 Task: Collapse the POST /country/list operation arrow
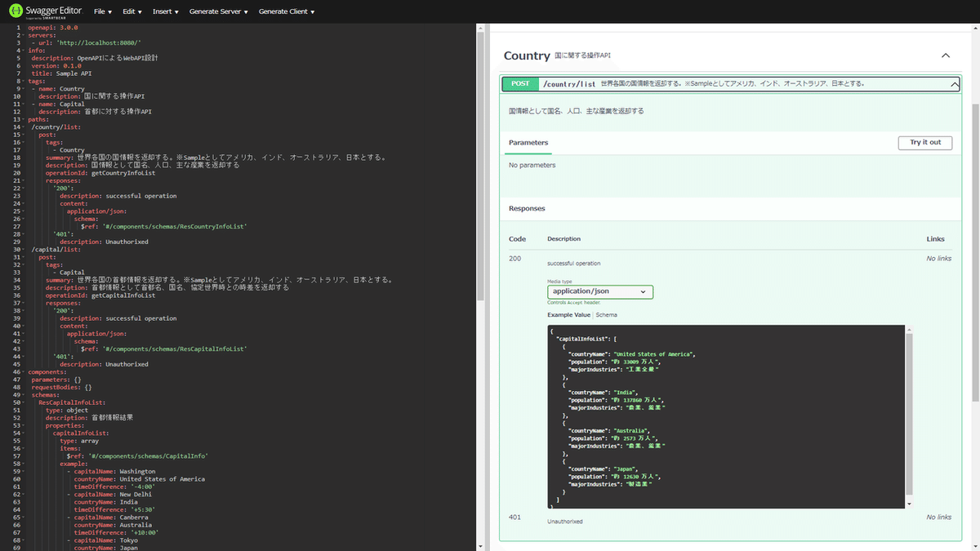coord(954,83)
